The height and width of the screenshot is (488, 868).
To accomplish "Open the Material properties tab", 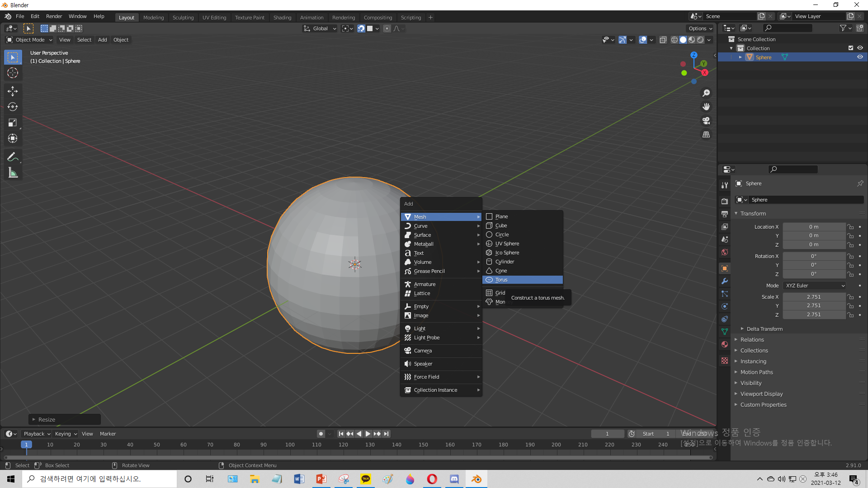I will [725, 344].
